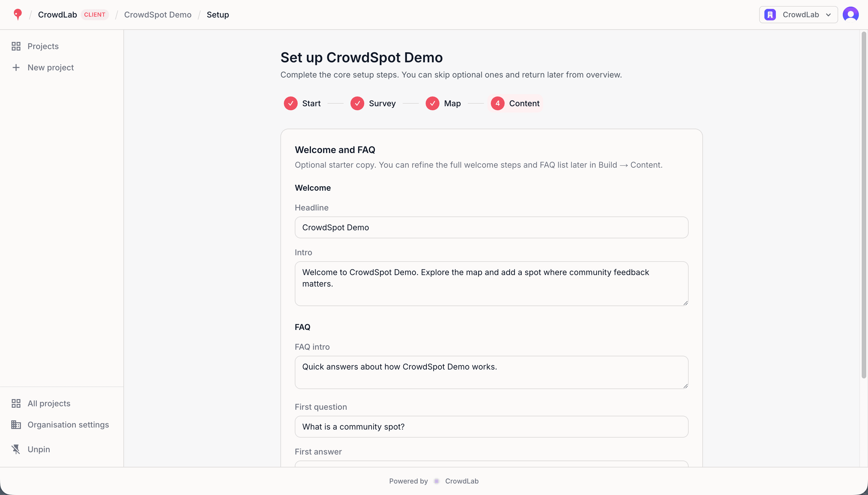Image resolution: width=868 pixels, height=495 pixels.
Task: Focus the First question input field
Action: pos(491,427)
